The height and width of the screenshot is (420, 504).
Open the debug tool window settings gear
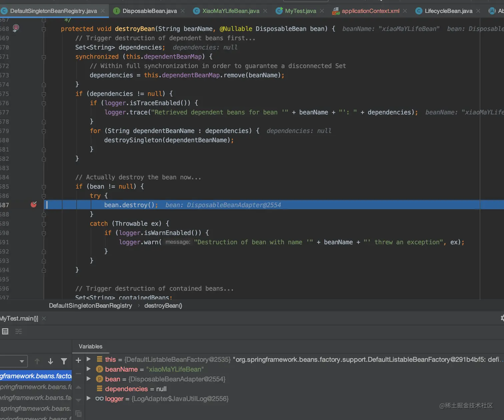pyautogui.click(x=502, y=318)
